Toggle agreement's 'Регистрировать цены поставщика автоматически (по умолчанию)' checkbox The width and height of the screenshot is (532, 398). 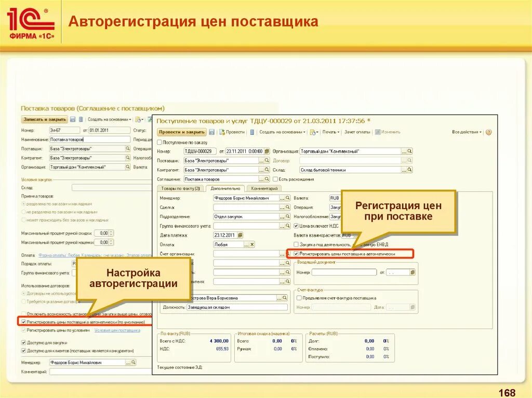pyautogui.click(x=23, y=322)
